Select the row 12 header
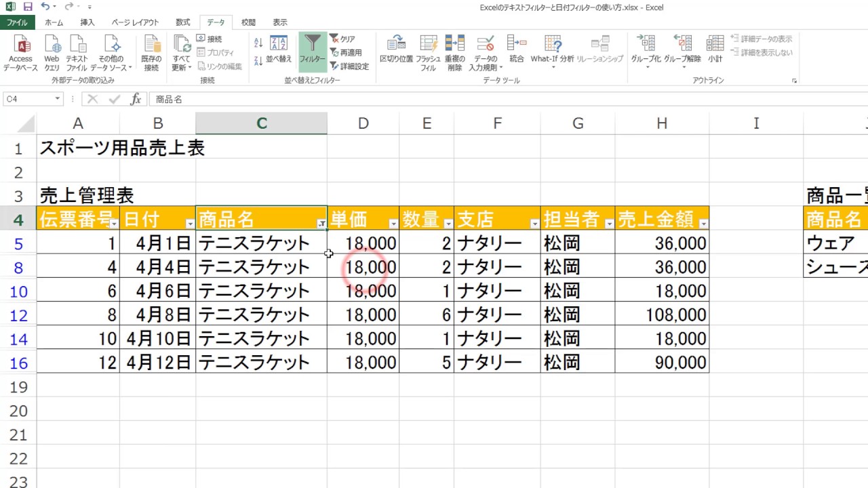Screen dimensions: 868x488 click(18, 314)
